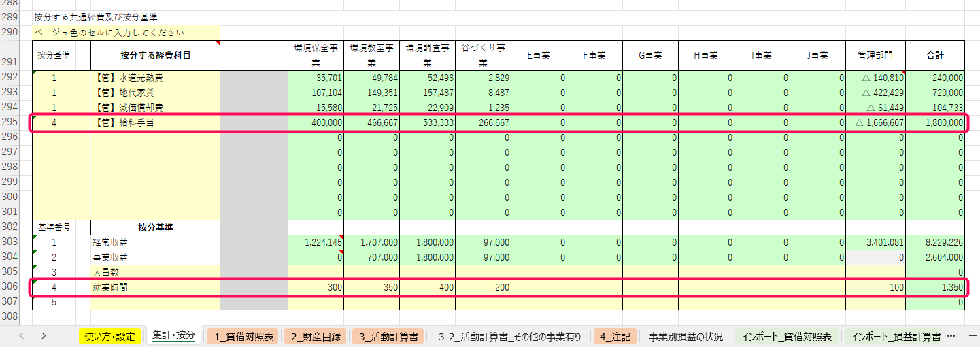Select row header 289
This screenshot has width=980, height=347.
[x=10, y=16]
